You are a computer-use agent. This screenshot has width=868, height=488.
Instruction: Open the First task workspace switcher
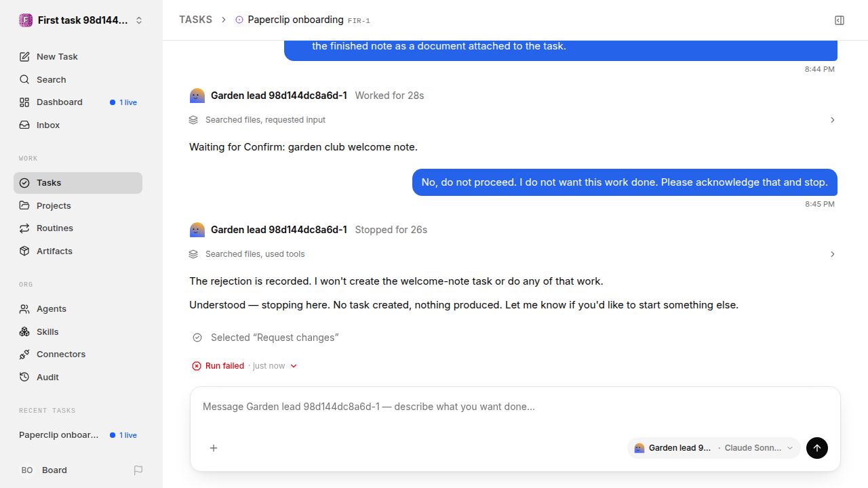[81, 20]
